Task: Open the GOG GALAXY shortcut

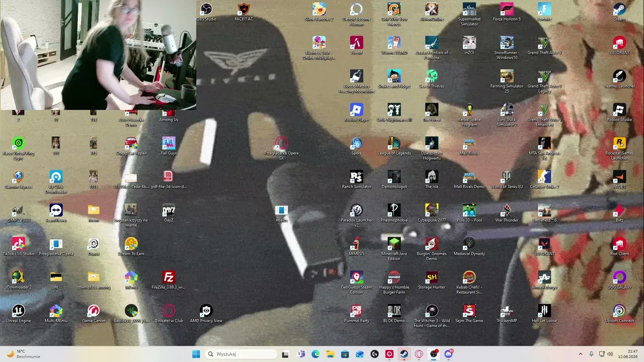Action: point(619,280)
